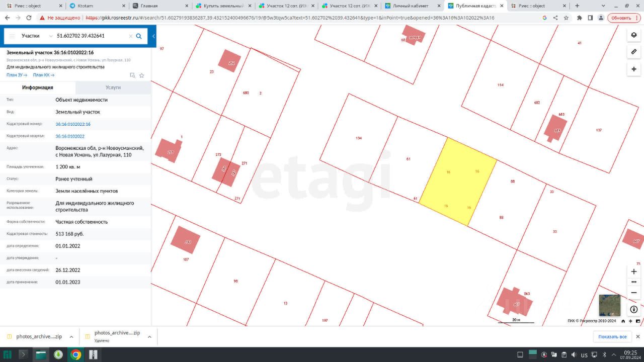Switch the 'us' keyboard layout indicator
The width and height of the screenshot is (644, 362).
coord(584,355)
